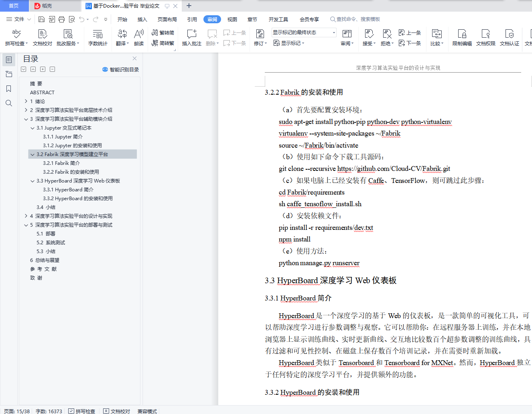Toggle 拼写检查 in the status bar
This screenshot has height=414, width=532.
coord(82,411)
